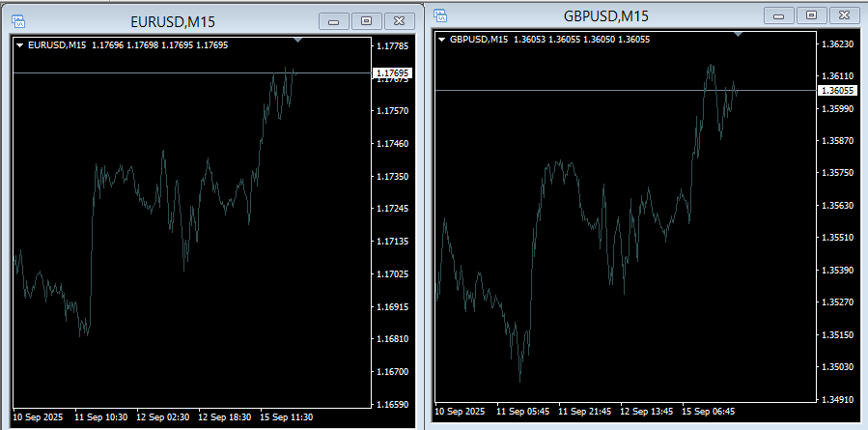Click 15 Sep 06:45 on GBPUSD time axis
Image resolution: width=868 pixels, height=430 pixels.
coord(709,412)
